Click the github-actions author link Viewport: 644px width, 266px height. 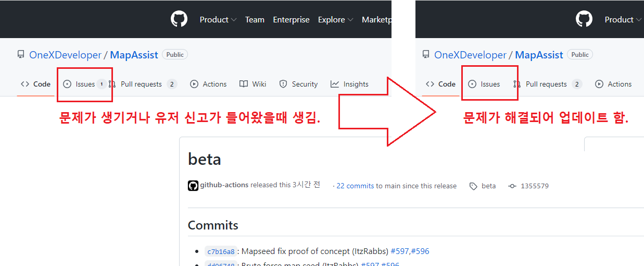click(x=224, y=185)
